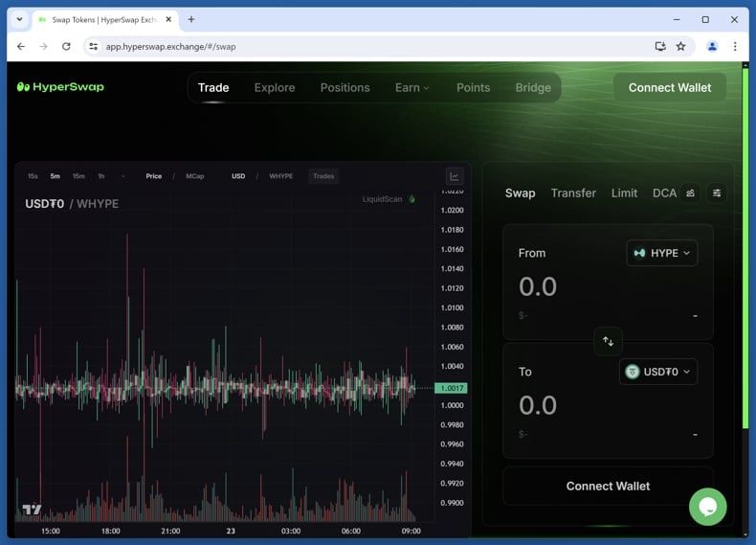Image resolution: width=756 pixels, height=545 pixels.
Task: Click the 21:00 time axis label
Action: [170, 531]
